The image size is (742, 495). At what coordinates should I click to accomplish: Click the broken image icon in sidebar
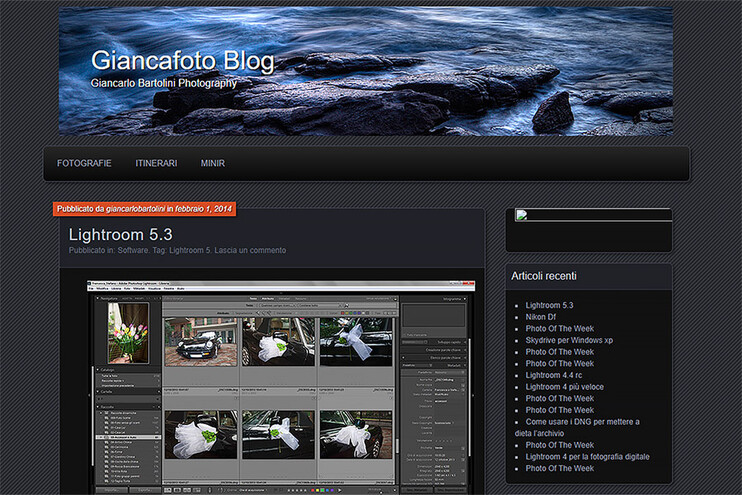pyautogui.click(x=521, y=215)
